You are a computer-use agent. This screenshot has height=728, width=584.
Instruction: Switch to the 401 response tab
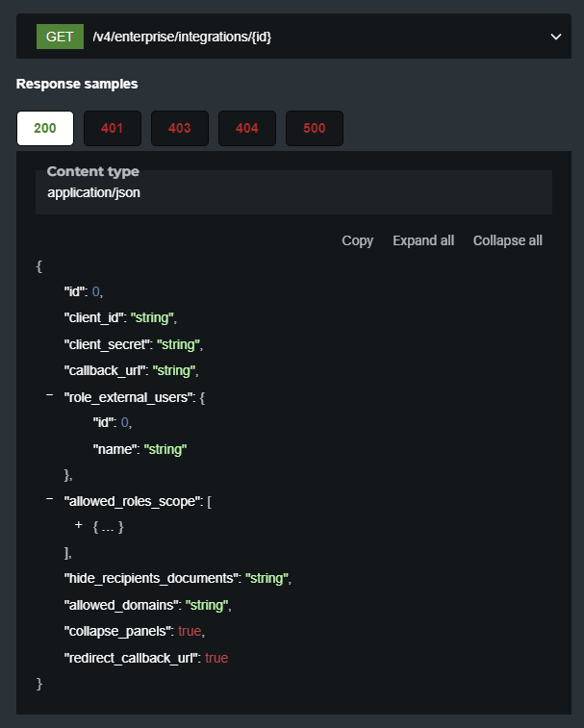click(113, 128)
